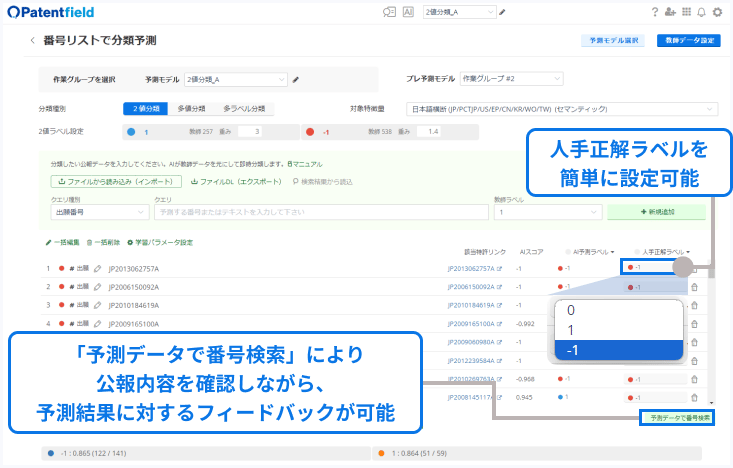Open the notifications bell
This screenshot has height=468, width=733.
click(x=701, y=12)
